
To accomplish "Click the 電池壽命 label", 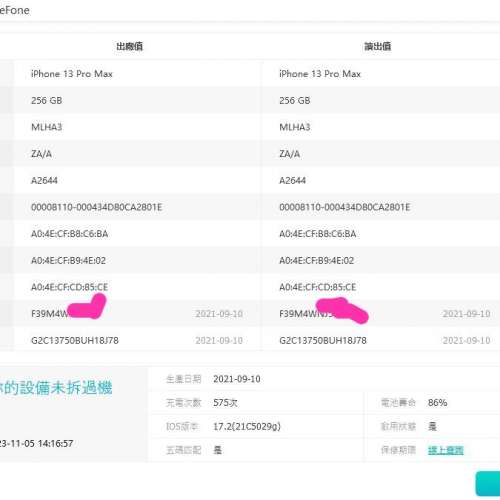I will [398, 403].
